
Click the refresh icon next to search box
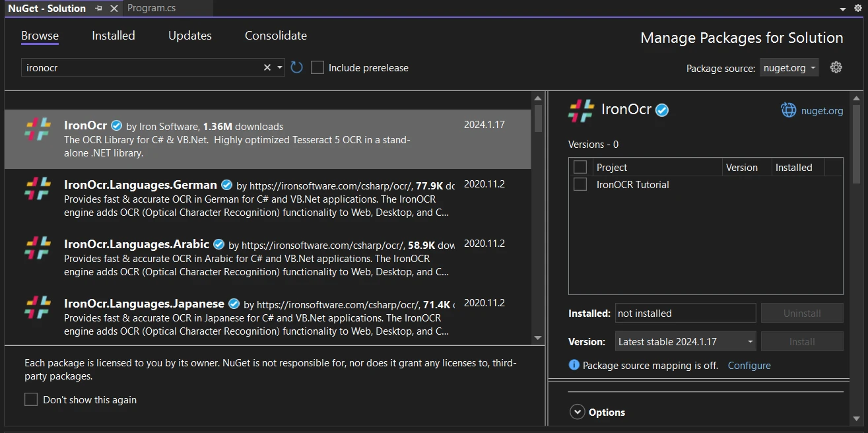(296, 67)
